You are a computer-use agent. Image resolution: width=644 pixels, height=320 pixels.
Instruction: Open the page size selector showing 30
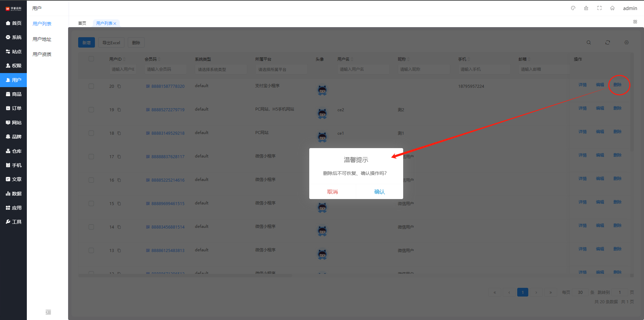pos(580,292)
